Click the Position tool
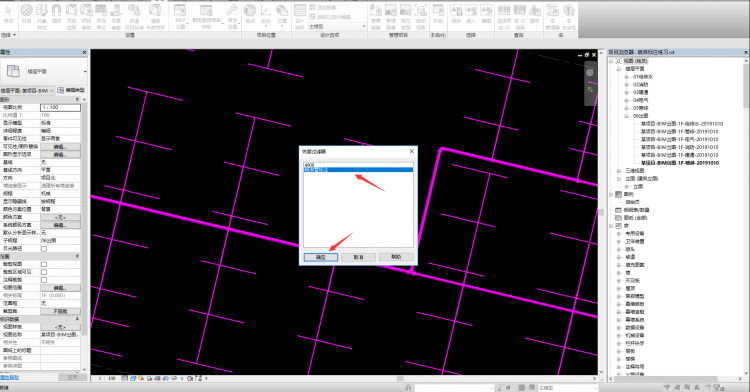Image resolution: width=750 pixels, height=392 pixels. click(282, 14)
